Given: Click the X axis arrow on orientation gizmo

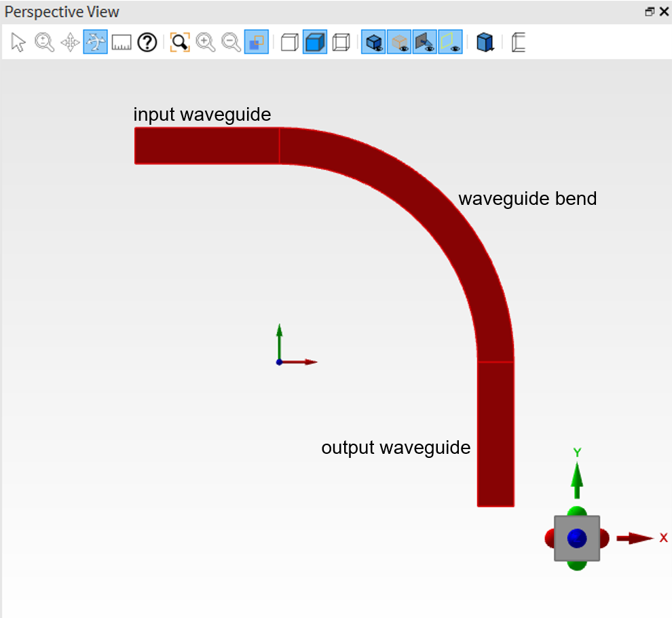Looking at the screenshot, I should [635, 539].
